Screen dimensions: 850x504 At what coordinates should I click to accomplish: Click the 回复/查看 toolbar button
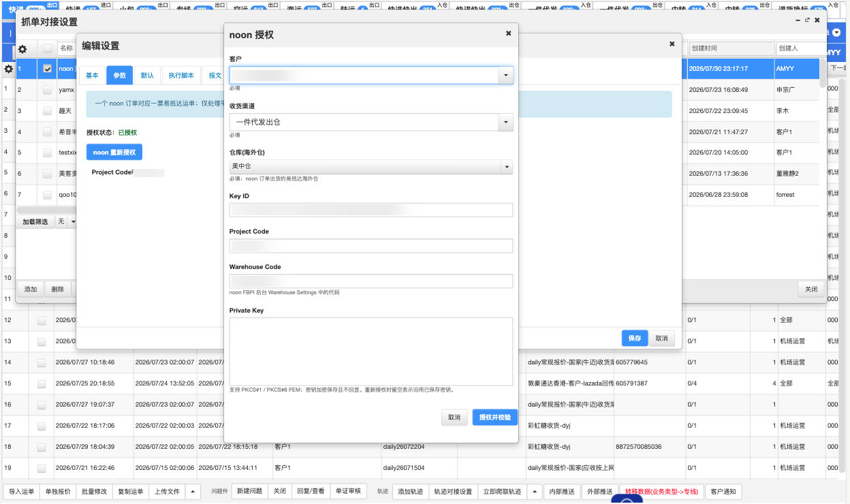click(311, 492)
